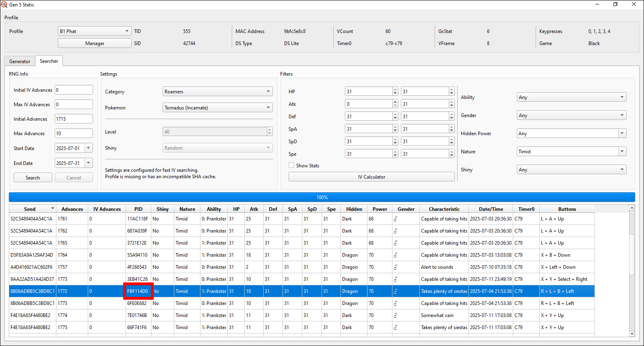644x346 pixels.
Task: Click the Gen 5 Static app icon
Action: (4, 4)
